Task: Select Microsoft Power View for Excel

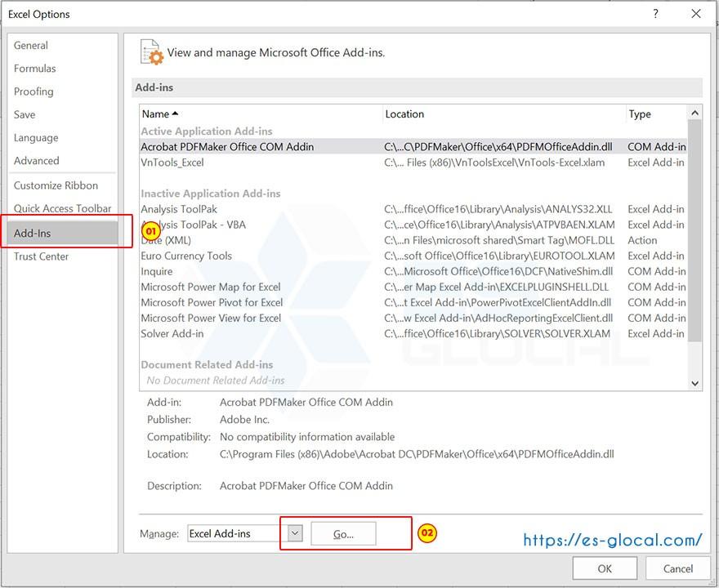Action: (x=413, y=318)
